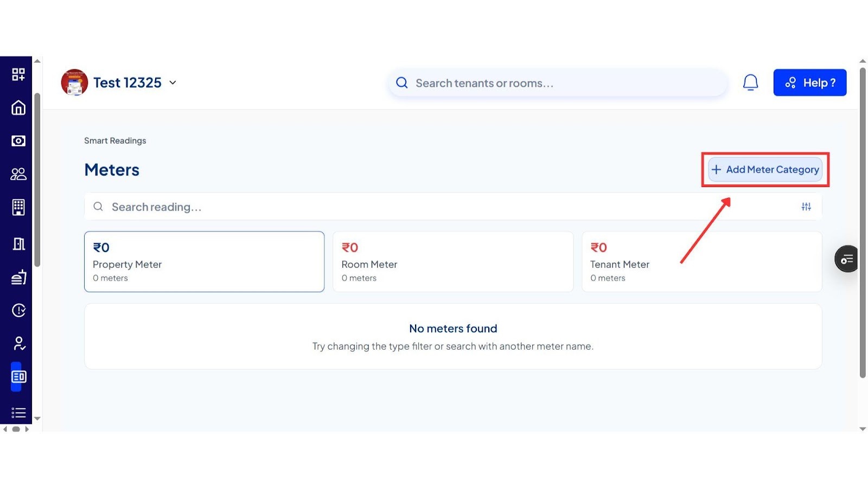Click the Search reading input field

point(434,207)
